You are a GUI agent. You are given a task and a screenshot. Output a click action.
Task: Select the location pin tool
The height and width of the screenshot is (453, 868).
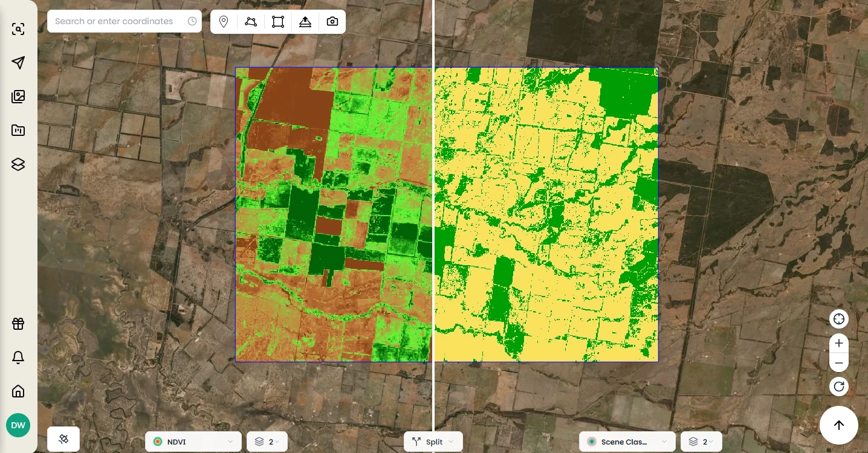(224, 21)
